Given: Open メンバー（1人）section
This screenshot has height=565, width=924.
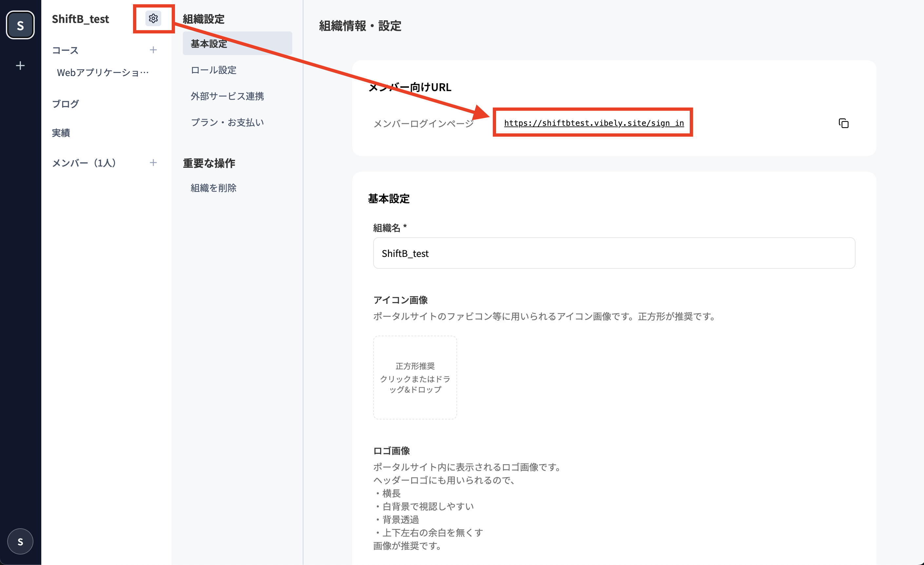Looking at the screenshot, I should [x=84, y=163].
